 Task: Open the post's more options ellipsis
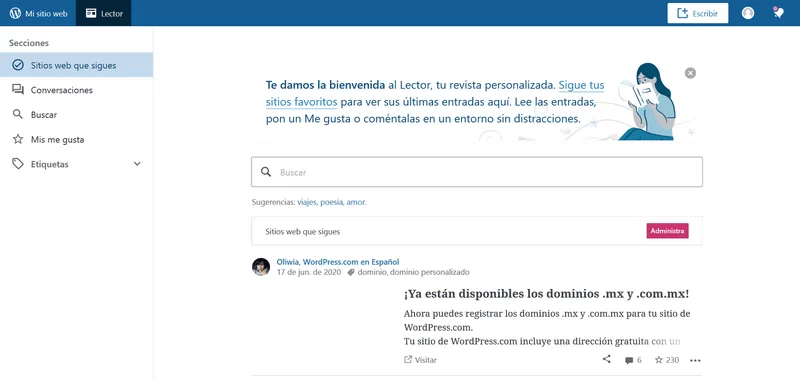[695, 360]
